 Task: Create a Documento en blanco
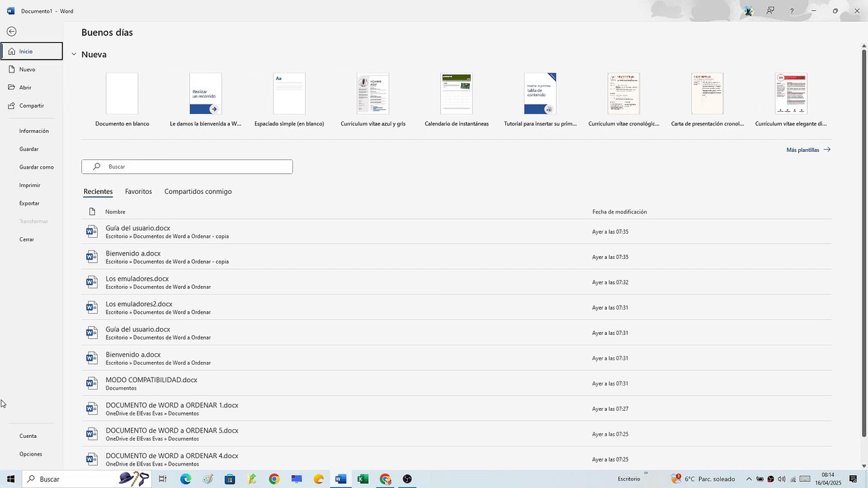point(122,100)
